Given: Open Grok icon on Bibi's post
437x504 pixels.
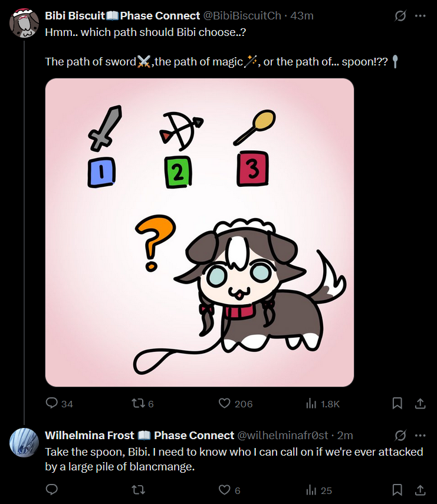Looking at the screenshot, I should pos(400,15).
